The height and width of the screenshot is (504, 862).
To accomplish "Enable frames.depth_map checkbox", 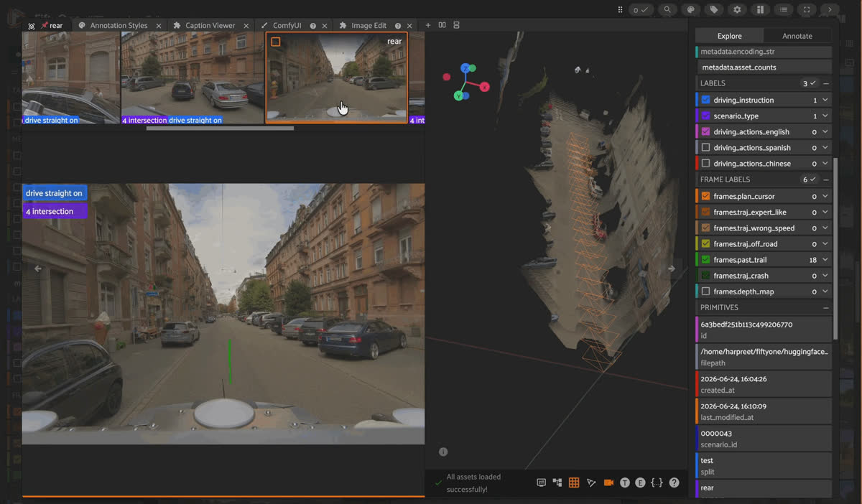I will click(x=705, y=291).
